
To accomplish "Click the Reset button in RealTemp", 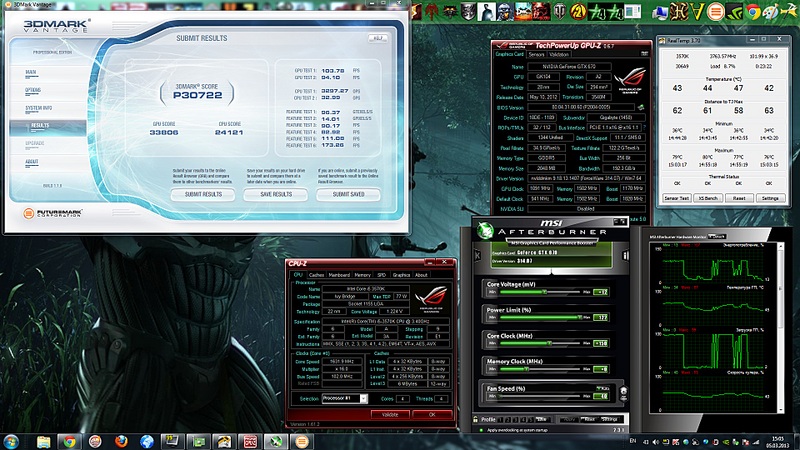I will point(739,198).
